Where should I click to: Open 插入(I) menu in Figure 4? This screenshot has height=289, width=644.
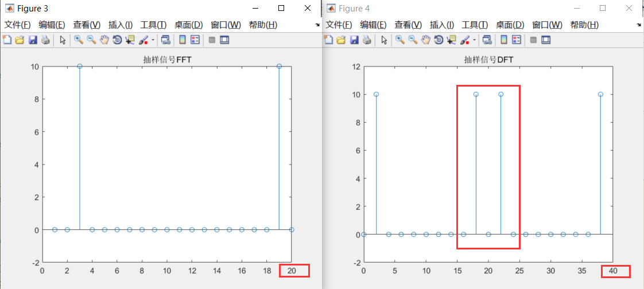[x=442, y=25]
